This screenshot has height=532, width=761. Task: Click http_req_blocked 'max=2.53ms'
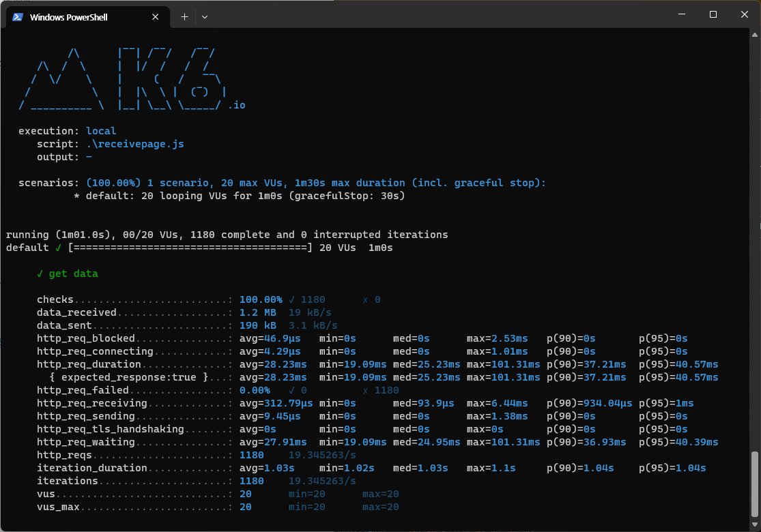coord(497,338)
